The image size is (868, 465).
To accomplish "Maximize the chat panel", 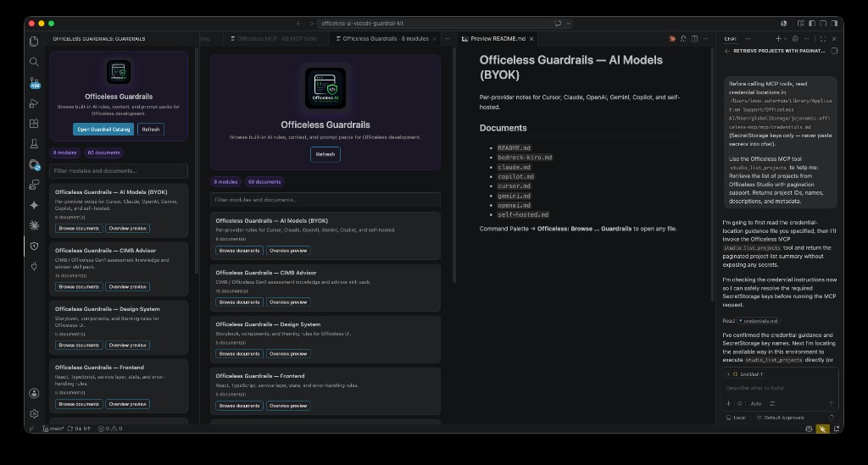I will (x=822, y=39).
